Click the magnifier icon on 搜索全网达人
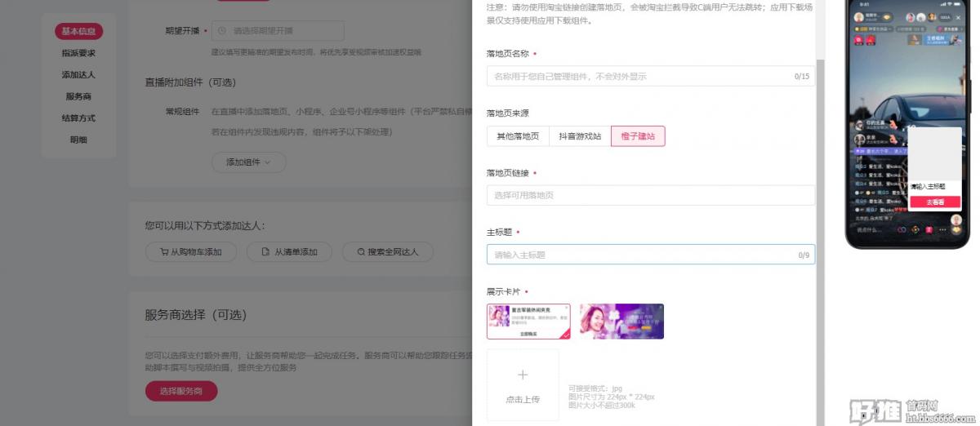 click(360, 252)
